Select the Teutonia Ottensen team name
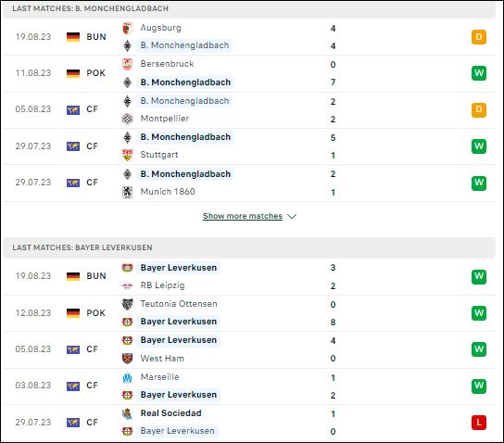 click(179, 304)
